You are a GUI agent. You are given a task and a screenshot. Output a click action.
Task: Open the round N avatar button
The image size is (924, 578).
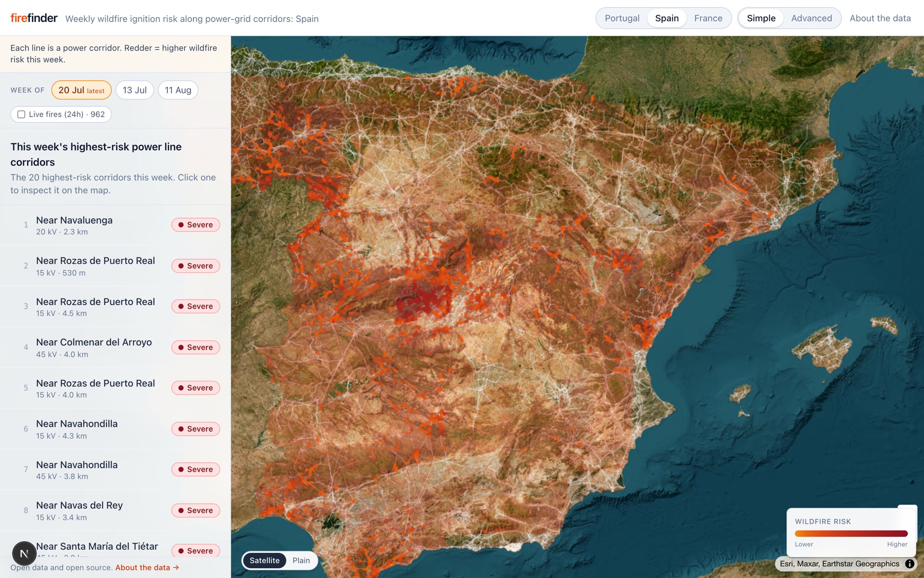pyautogui.click(x=24, y=553)
